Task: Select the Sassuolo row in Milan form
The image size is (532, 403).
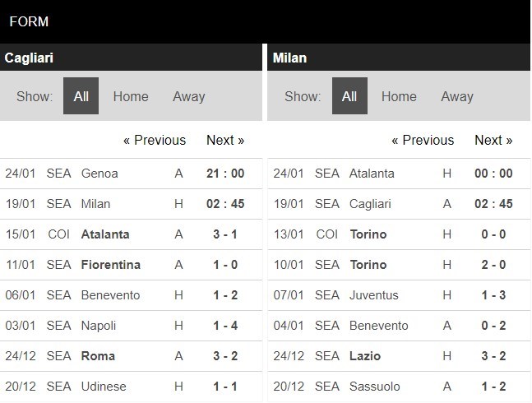Action: [x=399, y=387]
